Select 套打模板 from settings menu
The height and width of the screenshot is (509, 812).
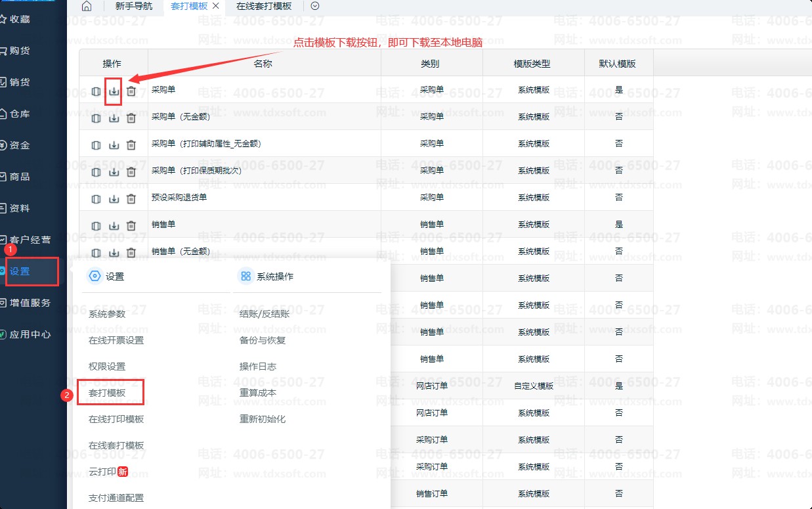point(107,393)
